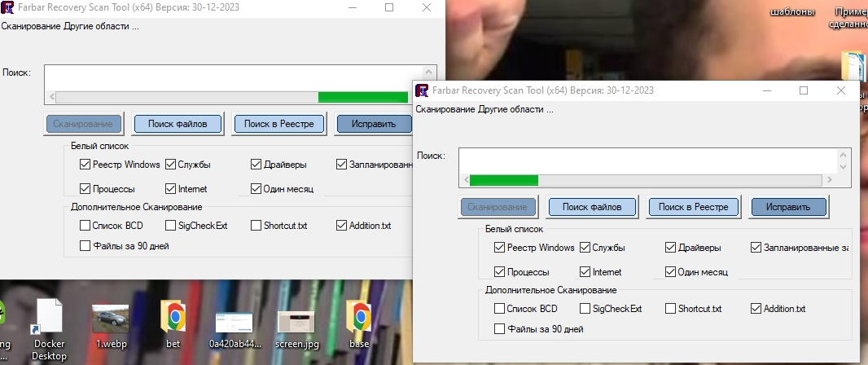This screenshot has height=365, width=868.
Task: Toggle 'Процессы' in back window
Action: point(85,189)
